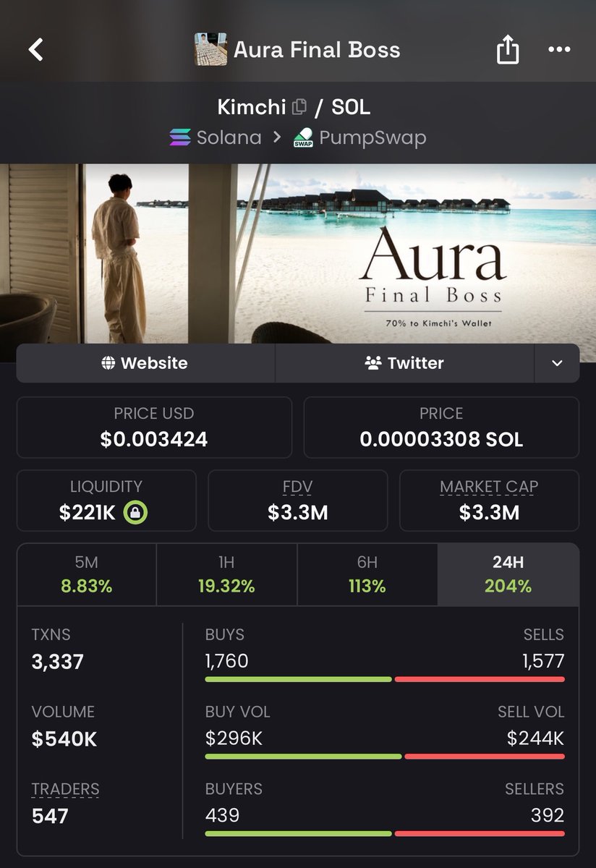Viewport: 596px width, 868px height.
Task: Tap the Market Cap label
Action: pos(489,487)
